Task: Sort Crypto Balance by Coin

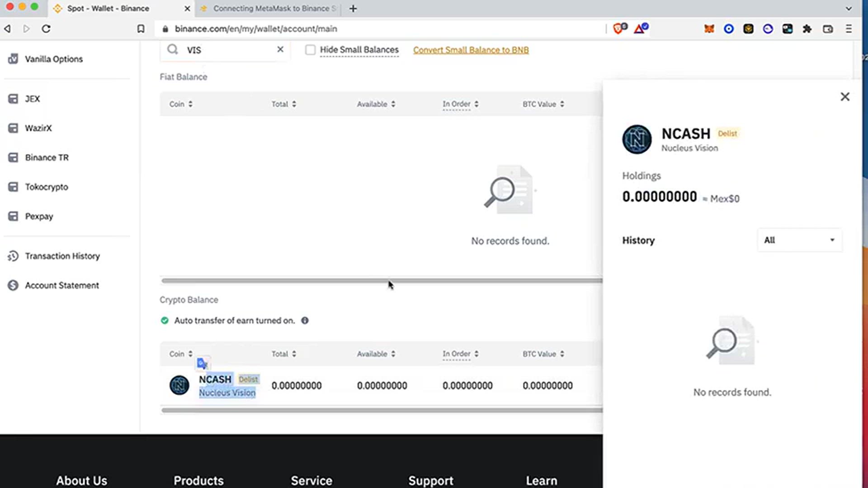Action: coord(181,354)
